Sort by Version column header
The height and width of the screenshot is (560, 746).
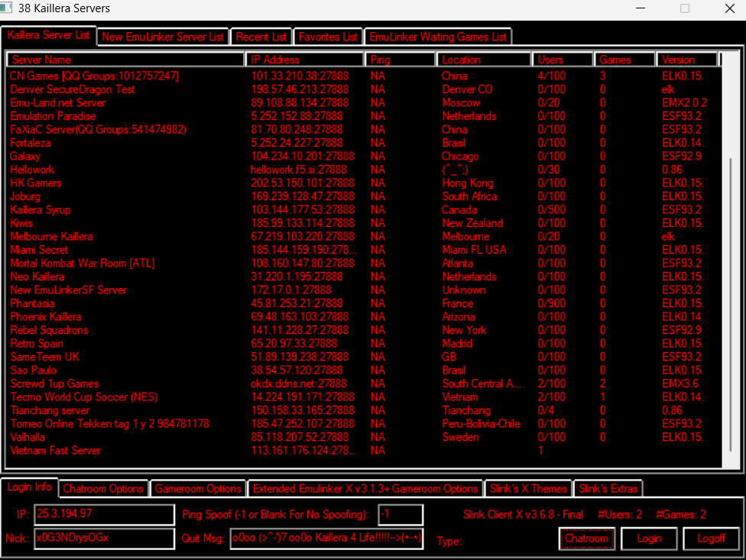[x=686, y=60]
